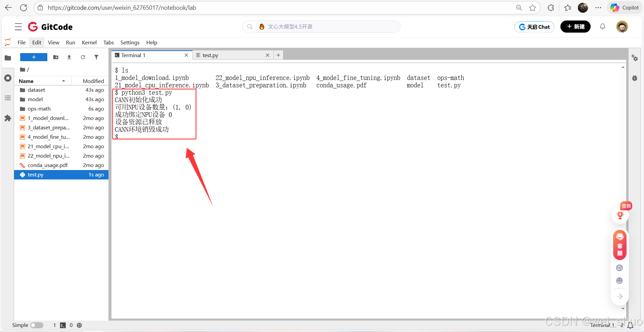
Task: Close the Terminal 1 tab
Action: click(186, 55)
